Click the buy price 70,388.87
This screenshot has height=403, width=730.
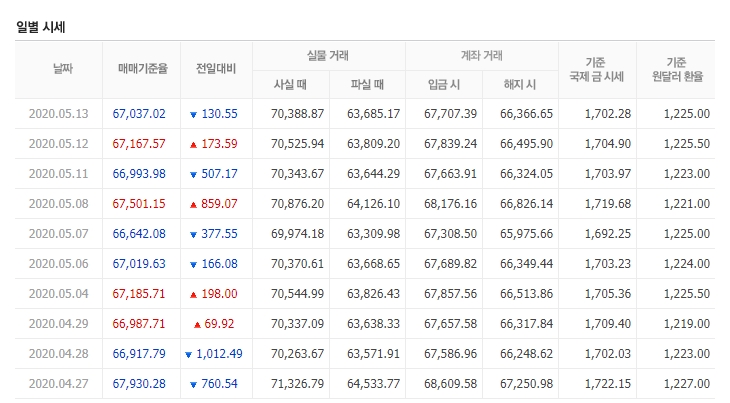[x=297, y=114]
